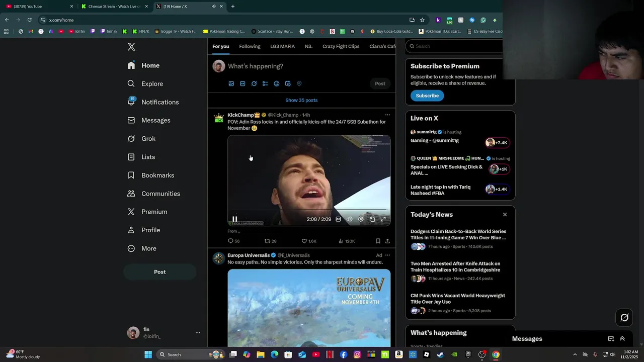Toggle fullscreen on the KickChamp video
Image resolution: width=644 pixels, height=362 pixels.
[x=383, y=219]
